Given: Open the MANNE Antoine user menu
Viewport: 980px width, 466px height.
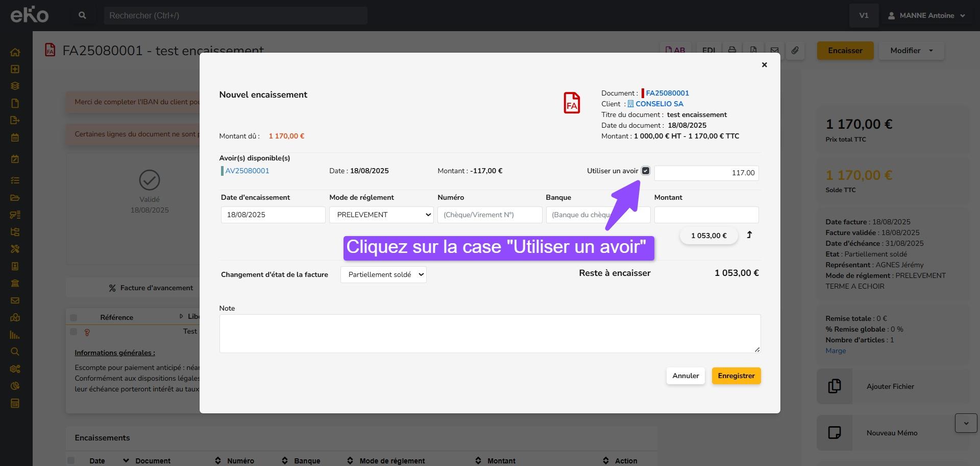Looking at the screenshot, I should point(927,15).
